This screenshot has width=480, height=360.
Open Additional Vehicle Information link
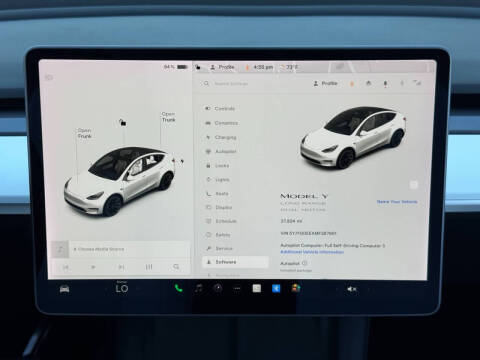(312, 252)
